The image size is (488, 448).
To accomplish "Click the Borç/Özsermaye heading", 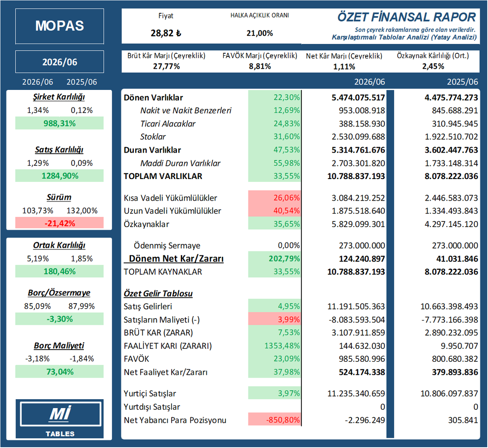I will (x=59, y=293).
